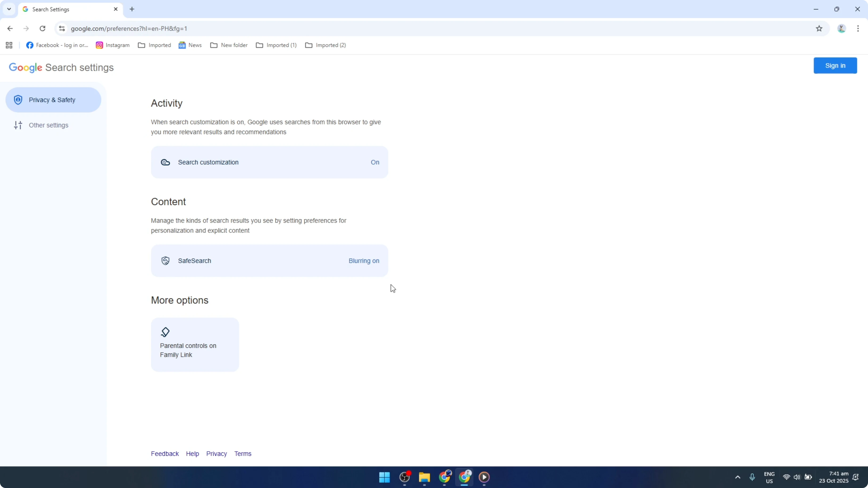Open the Imported bookmarks folder
This screenshot has height=488, width=868.
pos(154,45)
